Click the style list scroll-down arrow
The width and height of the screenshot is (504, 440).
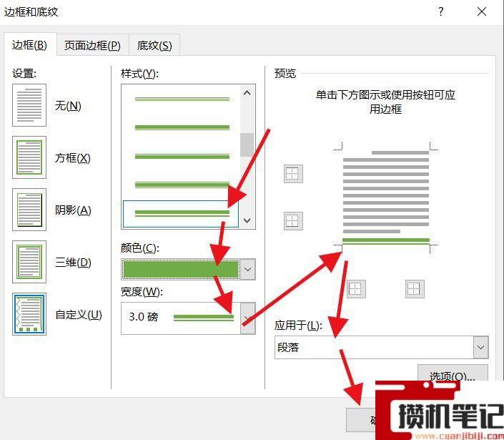tap(247, 220)
